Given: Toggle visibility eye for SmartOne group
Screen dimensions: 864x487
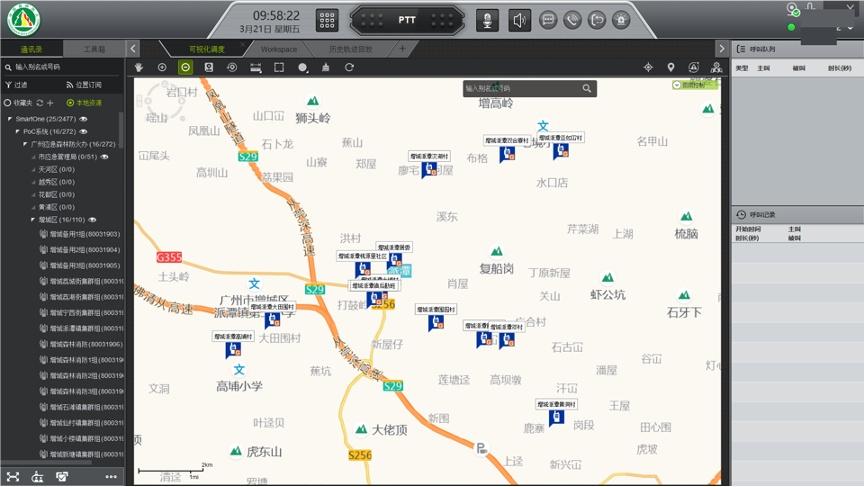Looking at the screenshot, I should pos(84,119).
